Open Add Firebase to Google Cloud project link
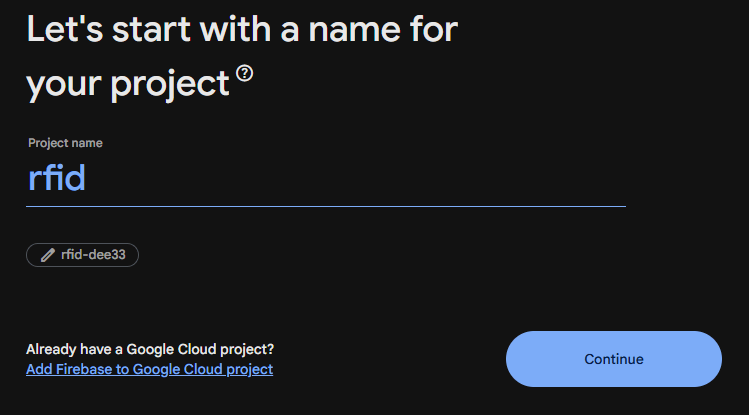 coord(149,369)
